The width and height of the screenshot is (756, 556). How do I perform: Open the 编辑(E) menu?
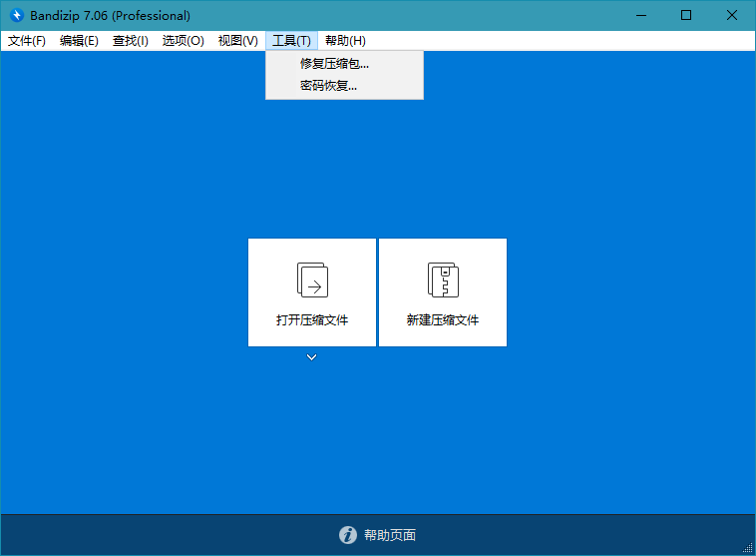pyautogui.click(x=79, y=41)
